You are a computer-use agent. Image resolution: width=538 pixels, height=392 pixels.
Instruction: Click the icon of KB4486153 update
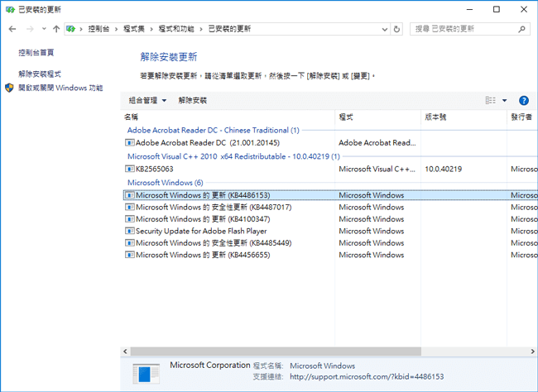(130, 195)
